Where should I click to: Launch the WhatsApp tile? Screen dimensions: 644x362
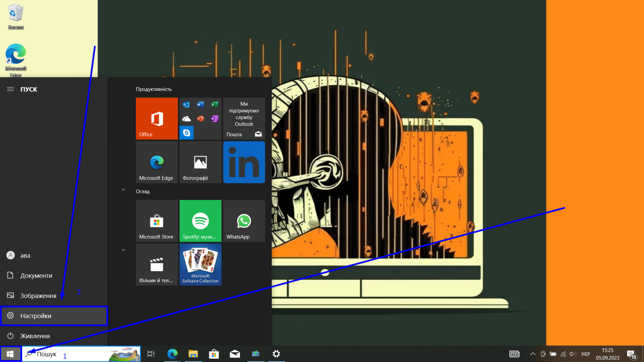coord(244,221)
